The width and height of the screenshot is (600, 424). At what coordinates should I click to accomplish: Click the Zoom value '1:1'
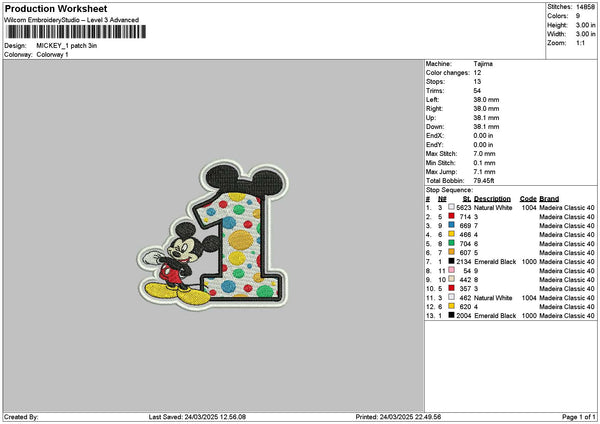[580, 43]
